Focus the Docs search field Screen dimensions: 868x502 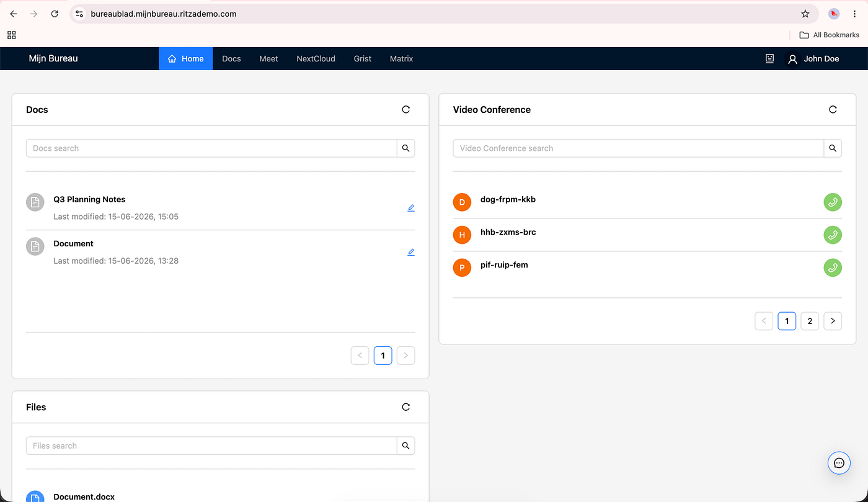pyautogui.click(x=211, y=148)
